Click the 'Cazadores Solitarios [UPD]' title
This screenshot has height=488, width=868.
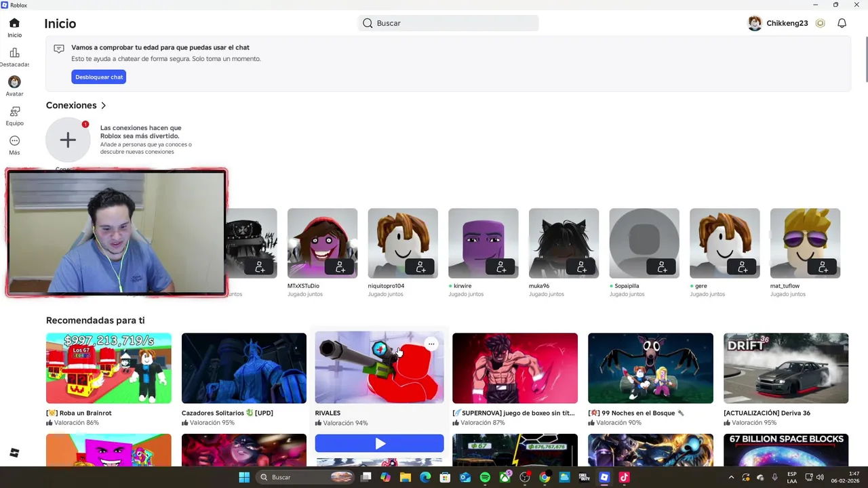pos(227,413)
